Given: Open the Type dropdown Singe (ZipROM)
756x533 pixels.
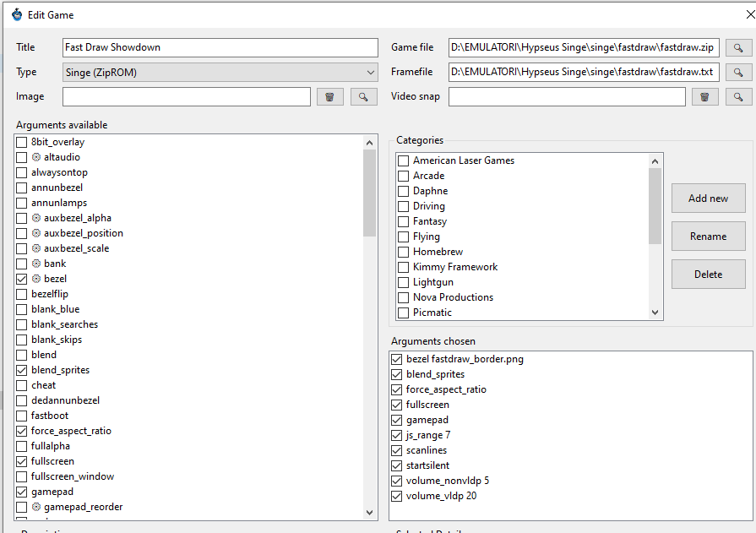Looking at the screenshot, I should click(x=220, y=73).
